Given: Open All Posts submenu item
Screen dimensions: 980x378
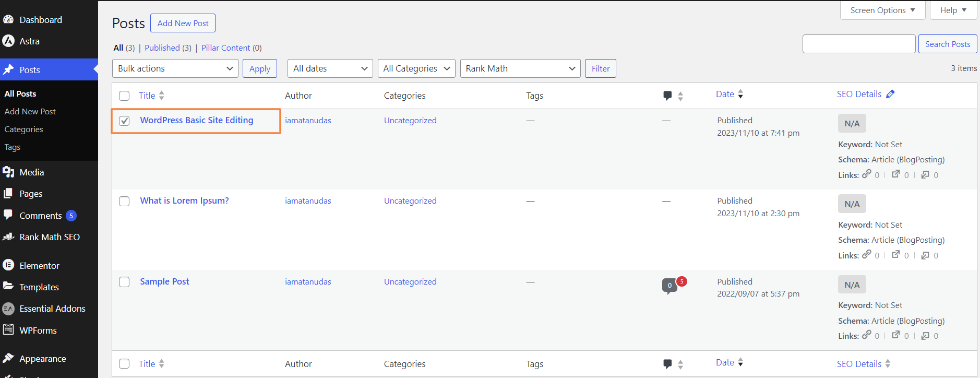Looking at the screenshot, I should click(x=20, y=93).
